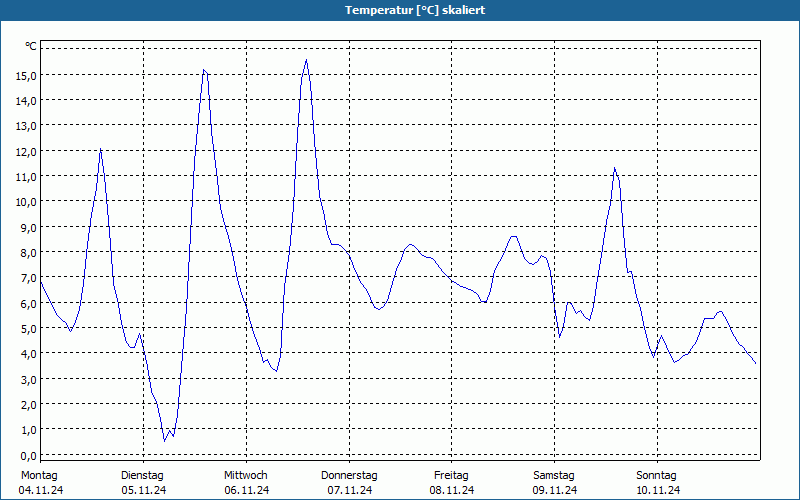Click the 04.11.24 date label
Screen dimensions: 800x500
[x=41, y=490]
